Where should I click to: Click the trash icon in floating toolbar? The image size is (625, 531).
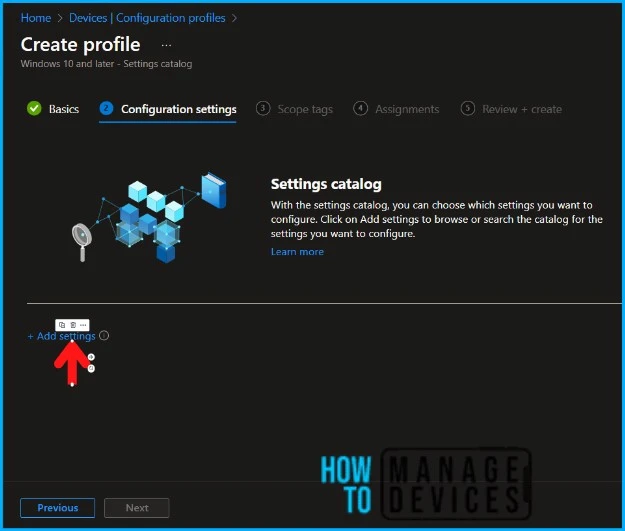73,325
